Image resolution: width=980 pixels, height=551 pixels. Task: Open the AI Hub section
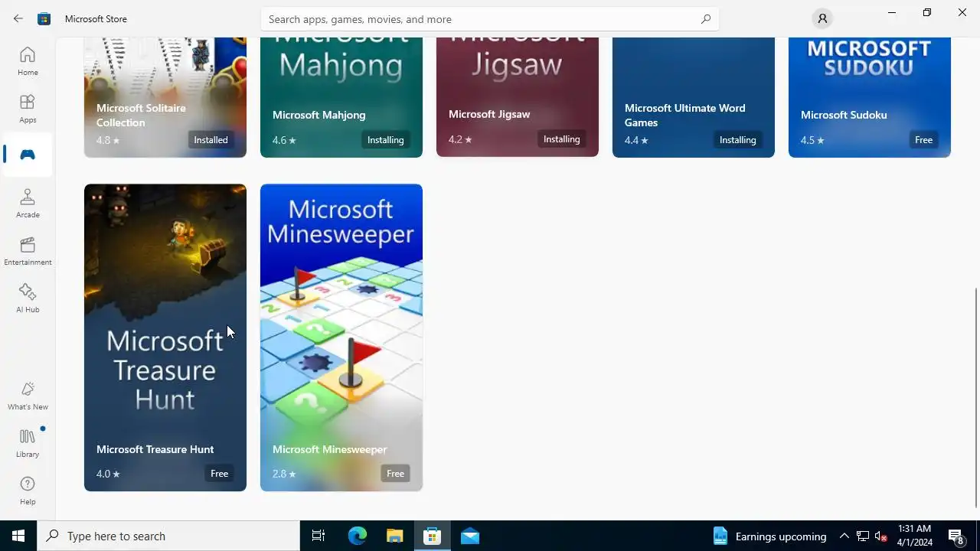[28, 298]
